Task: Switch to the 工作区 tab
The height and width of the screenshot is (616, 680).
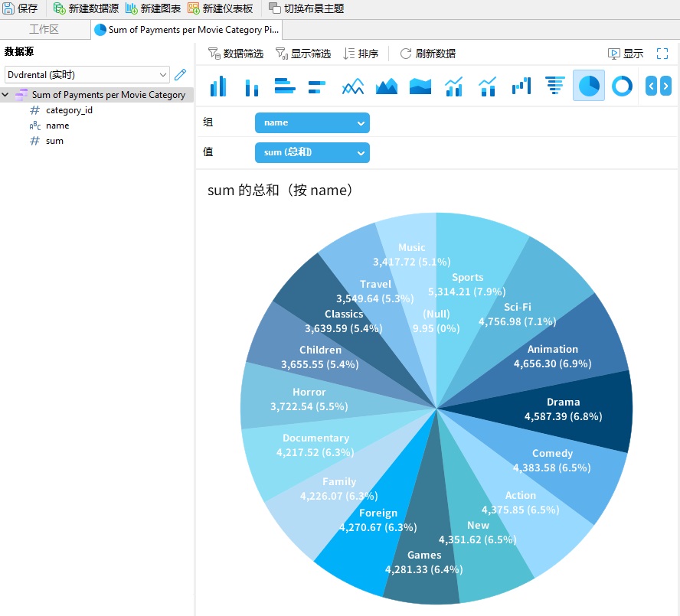Action: (46, 28)
